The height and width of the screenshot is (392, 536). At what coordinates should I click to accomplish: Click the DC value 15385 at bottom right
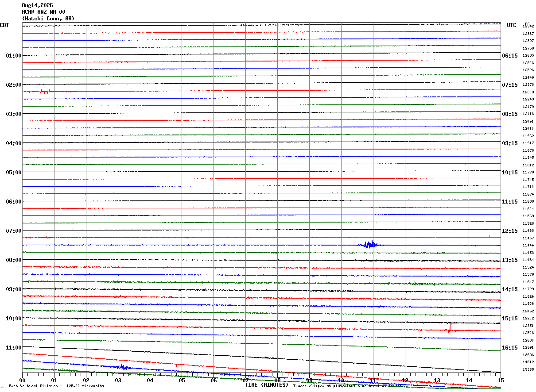click(x=528, y=369)
